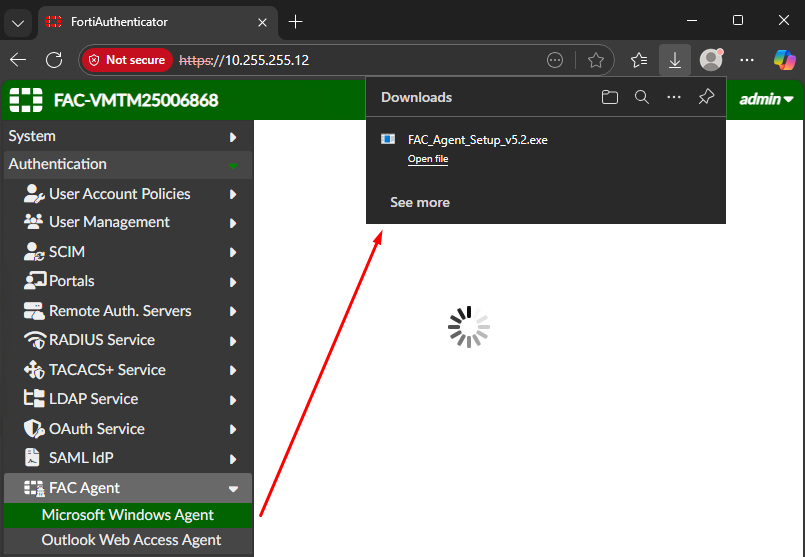Click See more in Downloads panel
The height and width of the screenshot is (557, 805).
point(419,202)
